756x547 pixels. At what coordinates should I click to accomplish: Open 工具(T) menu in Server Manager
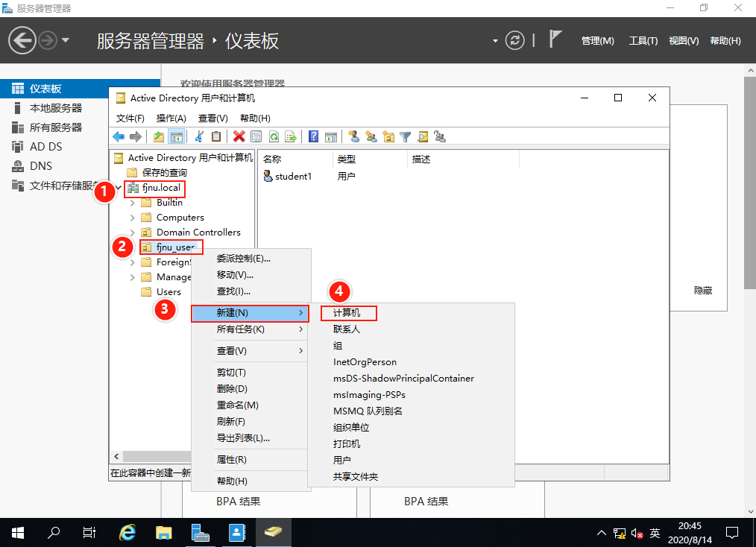click(x=643, y=41)
